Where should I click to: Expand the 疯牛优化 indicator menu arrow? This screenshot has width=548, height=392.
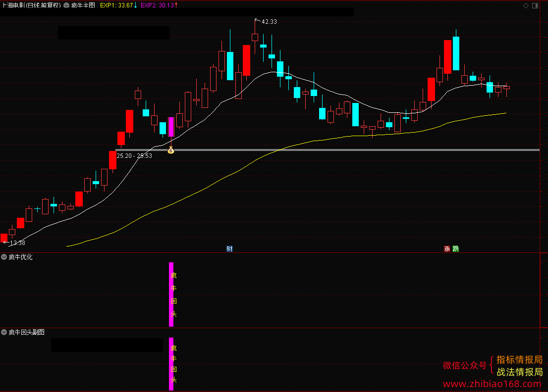point(4,257)
